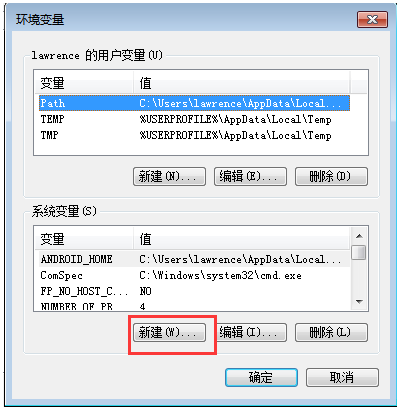
Task: Select the TMP user variable row
Action: point(194,135)
